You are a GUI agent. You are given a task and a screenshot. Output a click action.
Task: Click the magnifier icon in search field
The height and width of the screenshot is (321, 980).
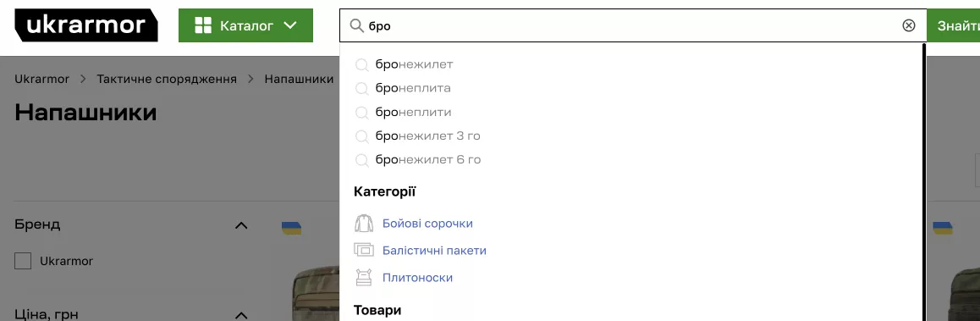356,25
